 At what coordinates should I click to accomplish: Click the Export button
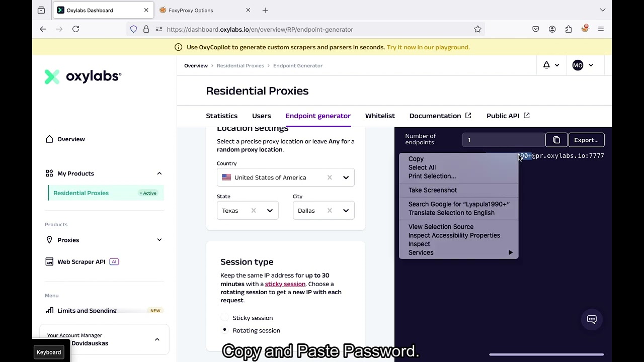point(586,140)
